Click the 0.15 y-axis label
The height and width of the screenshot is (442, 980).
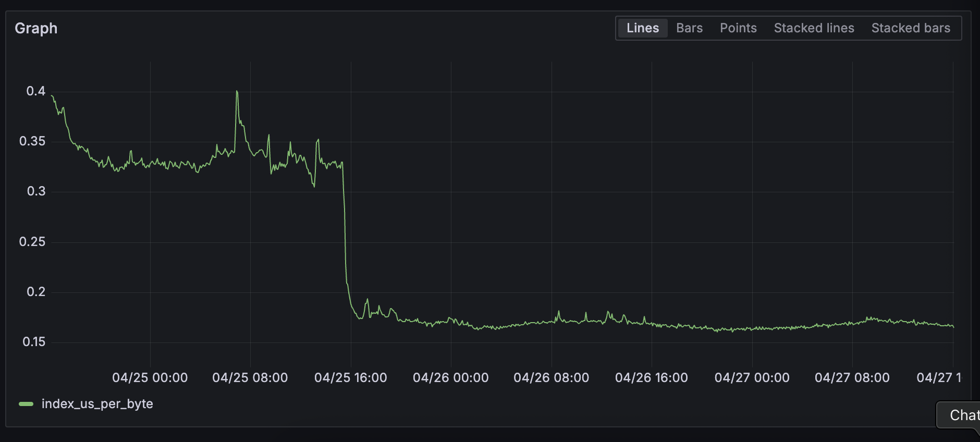coord(34,342)
